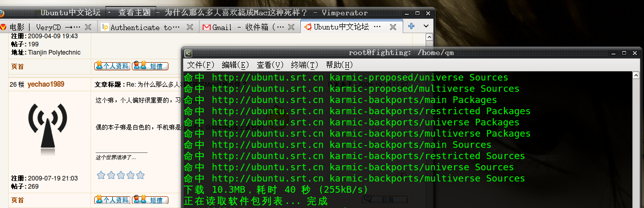The image size is (644, 208).
Task: Click terminal line karmic-backports/universe Packages
Action: click(352, 122)
